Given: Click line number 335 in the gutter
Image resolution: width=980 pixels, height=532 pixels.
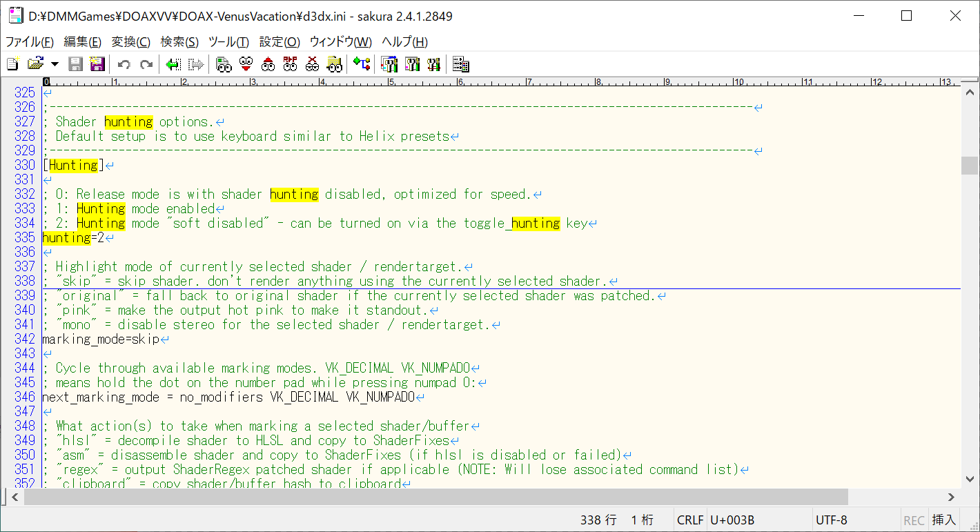Looking at the screenshot, I should tap(24, 238).
